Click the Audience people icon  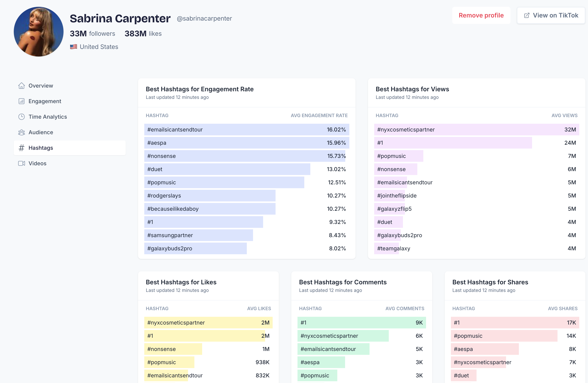(22, 132)
